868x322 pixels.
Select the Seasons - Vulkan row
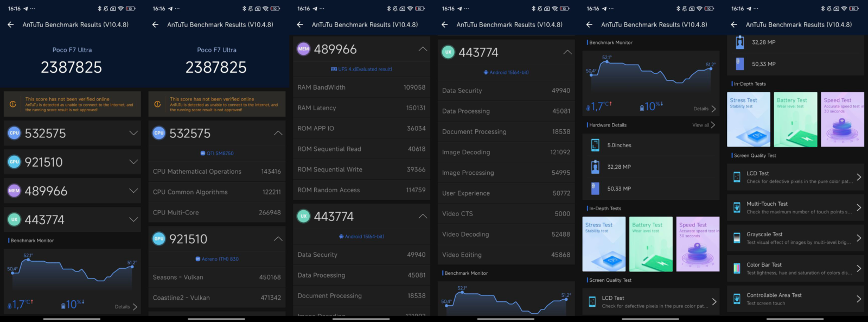point(217,277)
